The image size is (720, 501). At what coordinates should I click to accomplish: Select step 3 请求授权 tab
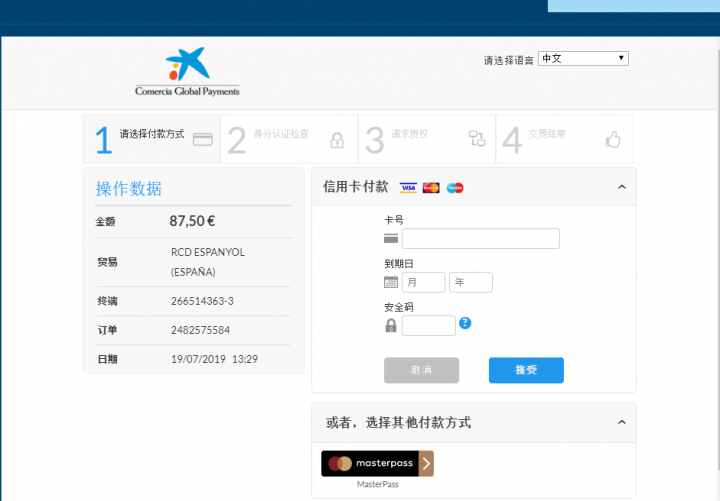coord(426,139)
